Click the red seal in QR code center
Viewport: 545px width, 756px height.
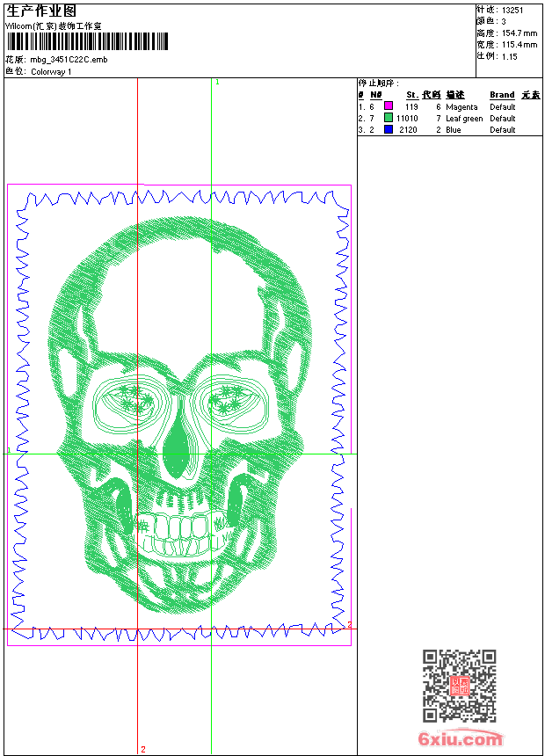click(460, 687)
